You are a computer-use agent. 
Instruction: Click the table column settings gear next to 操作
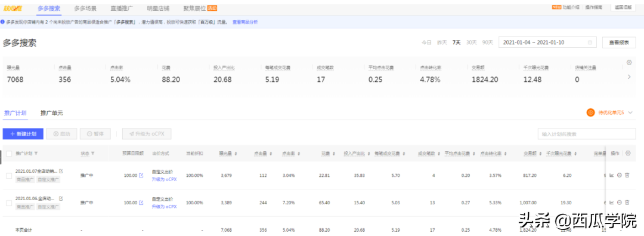point(627,153)
